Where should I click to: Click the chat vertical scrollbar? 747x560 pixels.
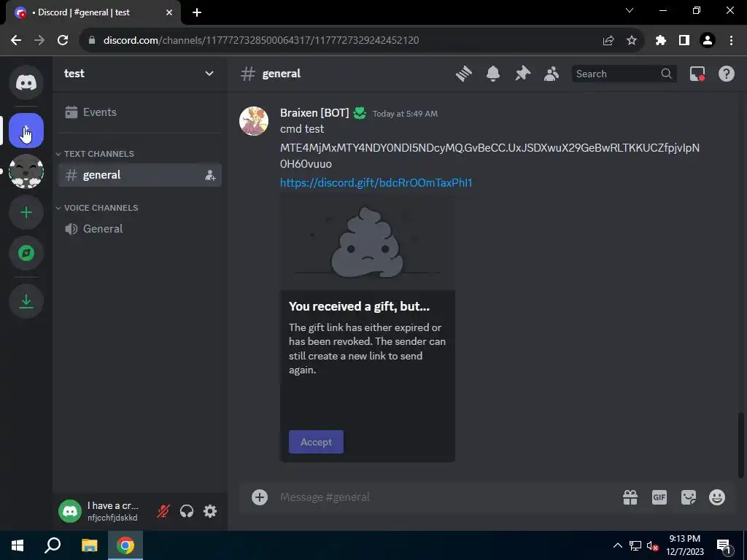741,445
